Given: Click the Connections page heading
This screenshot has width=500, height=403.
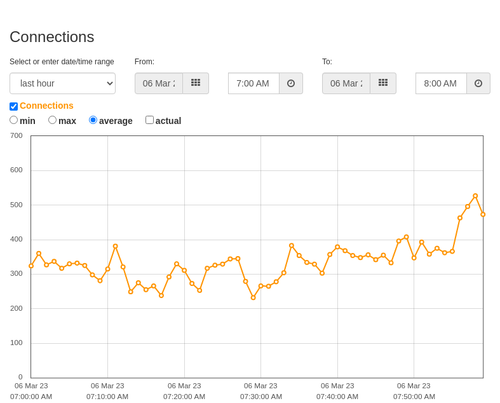Looking at the screenshot, I should click(x=52, y=37).
